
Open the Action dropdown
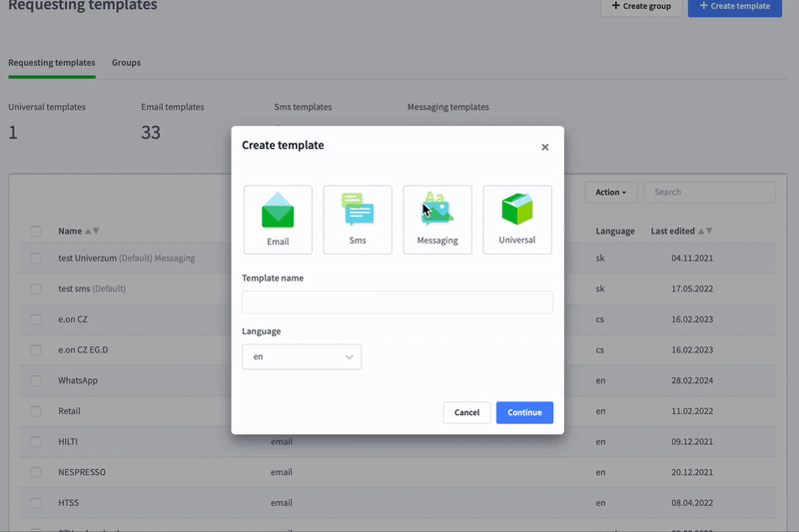(610, 193)
